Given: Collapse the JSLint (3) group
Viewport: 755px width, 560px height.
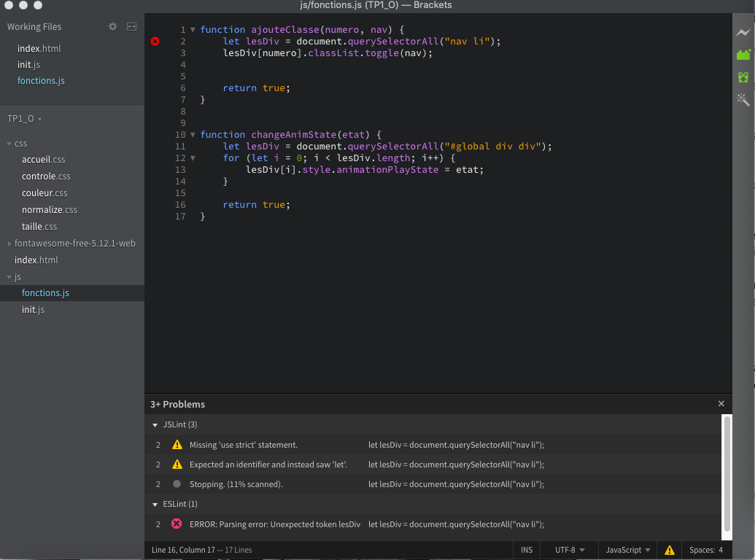Looking at the screenshot, I should click(x=155, y=425).
